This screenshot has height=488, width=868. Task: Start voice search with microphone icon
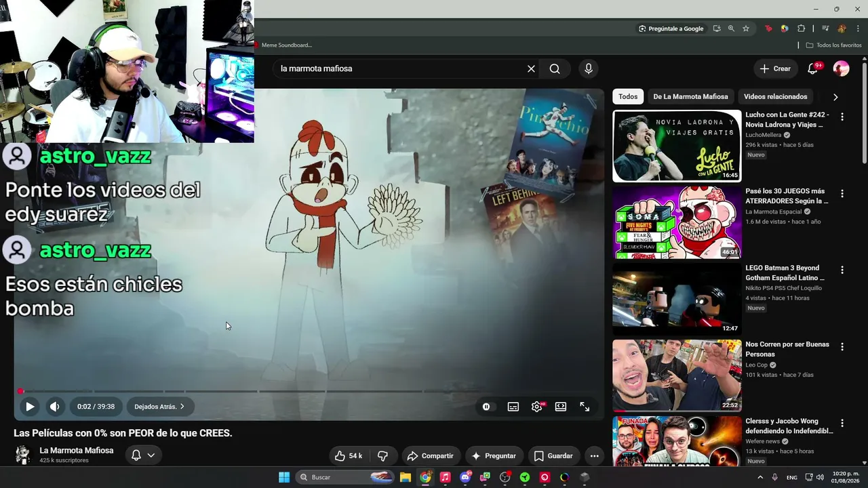(x=589, y=68)
